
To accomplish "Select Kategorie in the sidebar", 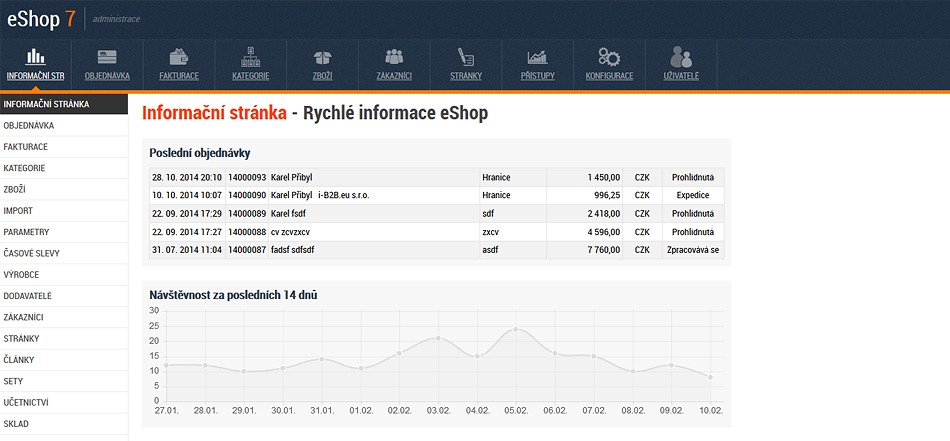I will click(64, 168).
